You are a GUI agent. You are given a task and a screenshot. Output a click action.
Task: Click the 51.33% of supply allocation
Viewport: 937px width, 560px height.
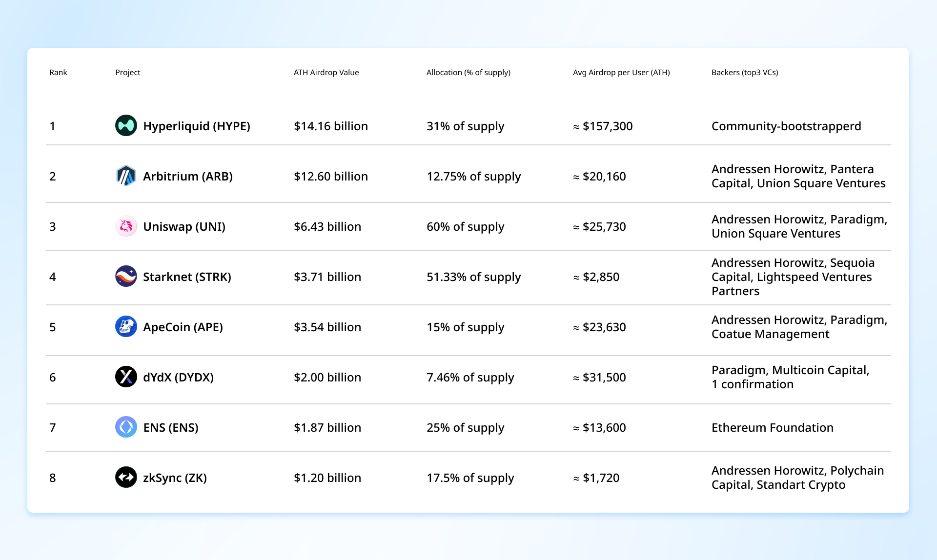[x=474, y=277]
